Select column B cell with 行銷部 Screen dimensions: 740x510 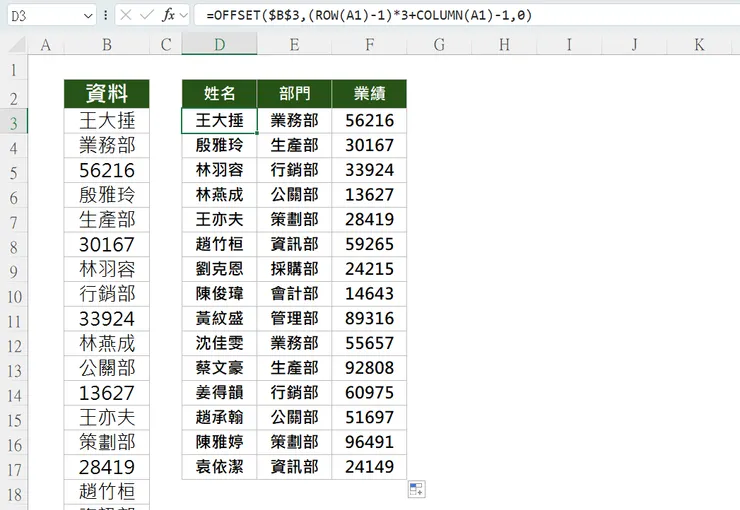pos(107,294)
